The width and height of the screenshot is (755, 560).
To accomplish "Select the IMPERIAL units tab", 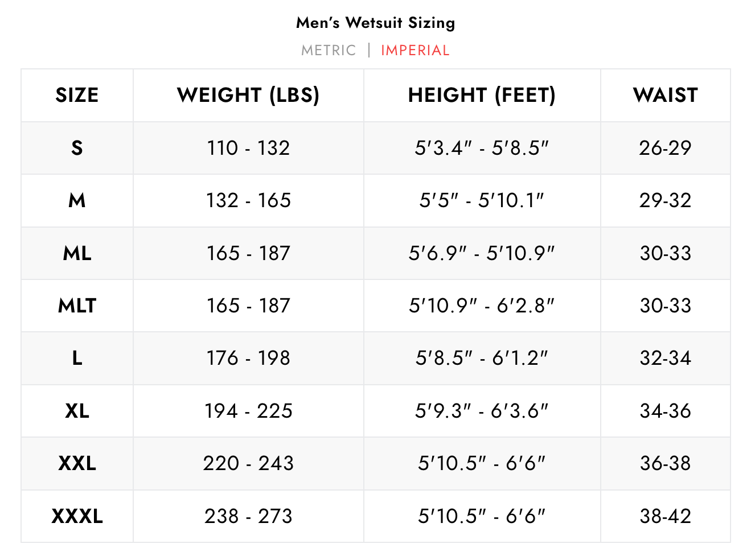I will coord(415,51).
